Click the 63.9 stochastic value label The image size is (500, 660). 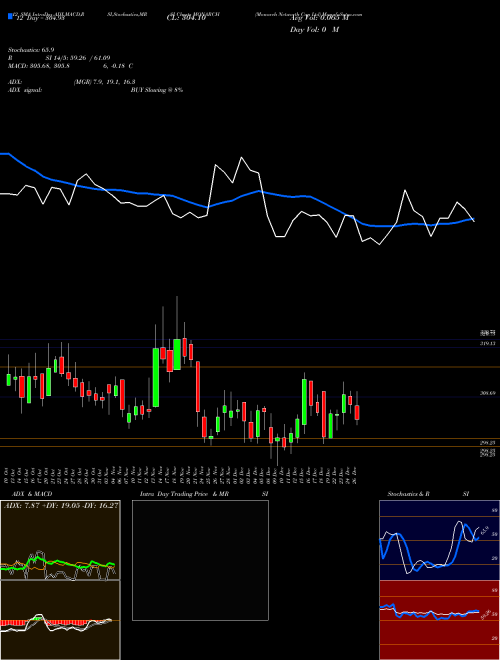[x=484, y=530]
